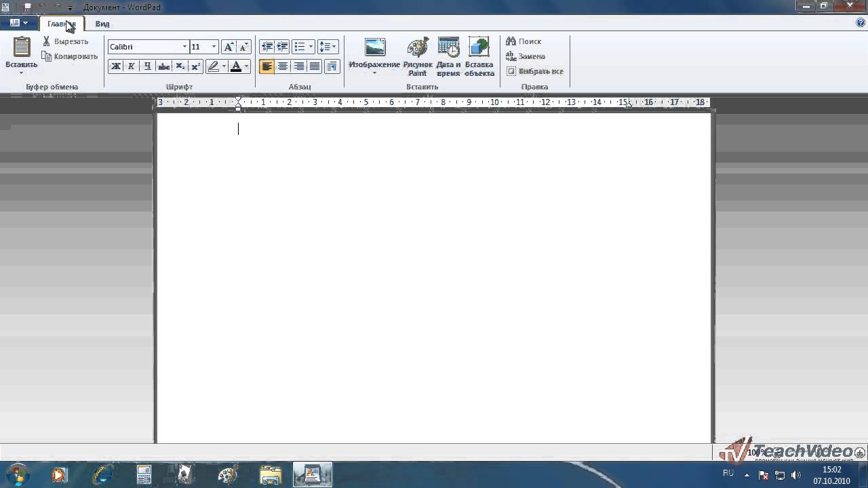Center-align the paragraph text
The image size is (868, 488).
pyautogui.click(x=283, y=66)
